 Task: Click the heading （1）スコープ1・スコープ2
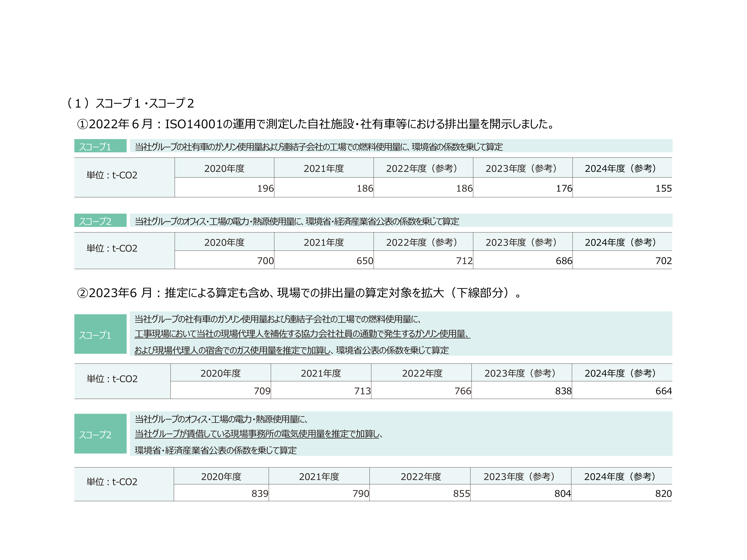click(x=130, y=103)
